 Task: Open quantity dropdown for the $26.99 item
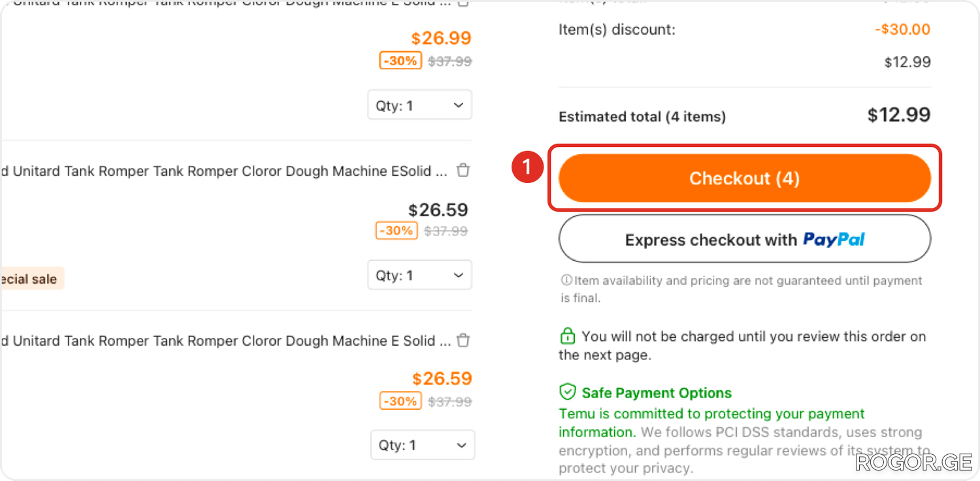coord(419,105)
